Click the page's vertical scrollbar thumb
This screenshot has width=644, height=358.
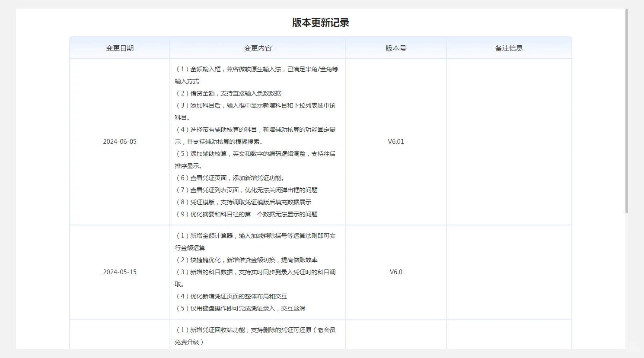627,111
